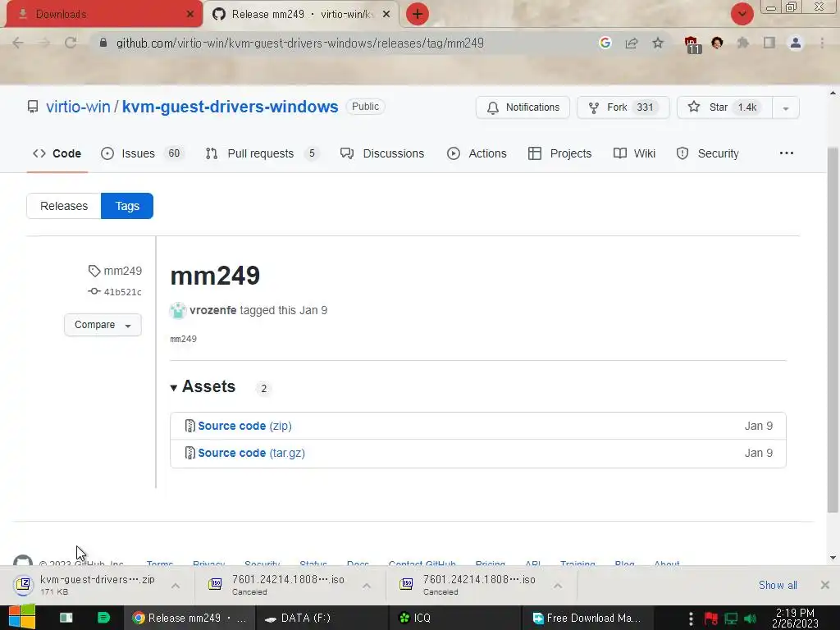840x630 pixels.
Task: Switch to the Releases view
Action: point(64,206)
